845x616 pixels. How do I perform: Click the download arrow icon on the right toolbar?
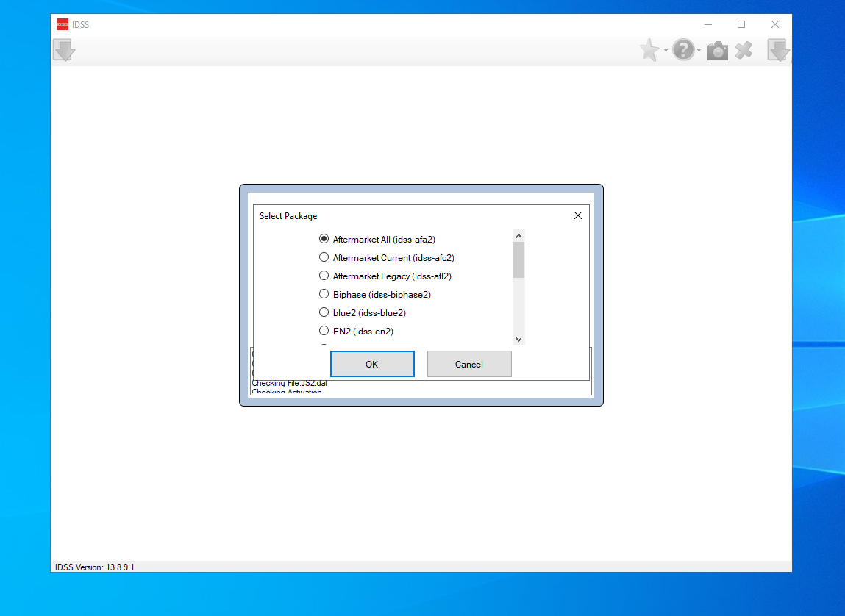pyautogui.click(x=777, y=49)
